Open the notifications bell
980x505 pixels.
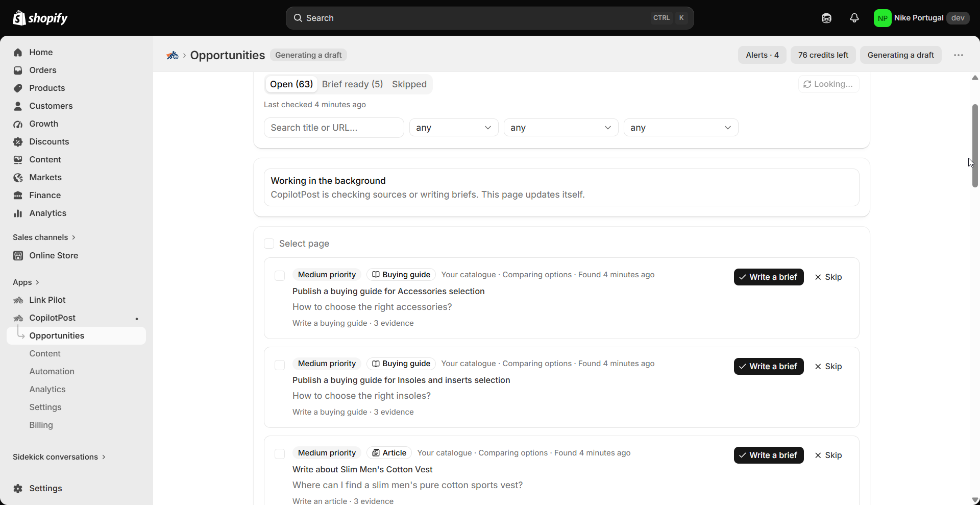tap(854, 18)
